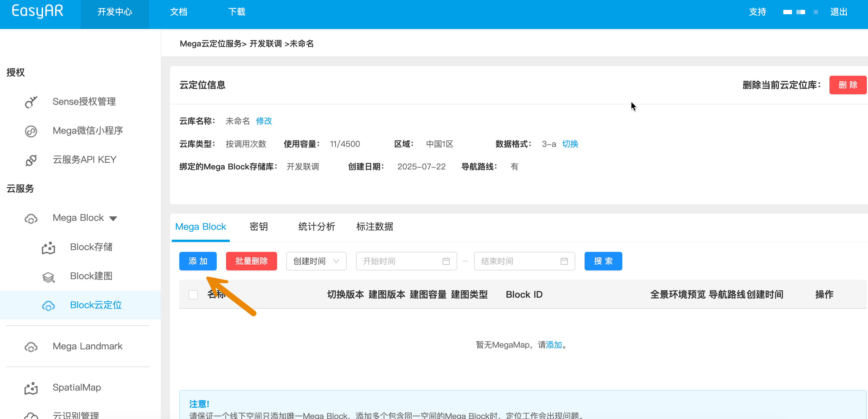Switch to the 统计分析 tab
868x419 pixels.
point(317,227)
